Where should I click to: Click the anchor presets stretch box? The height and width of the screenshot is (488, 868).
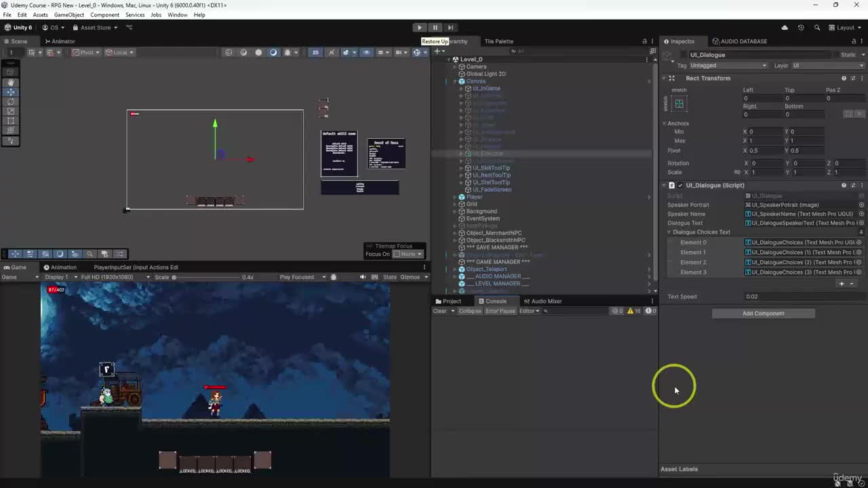[x=679, y=104]
